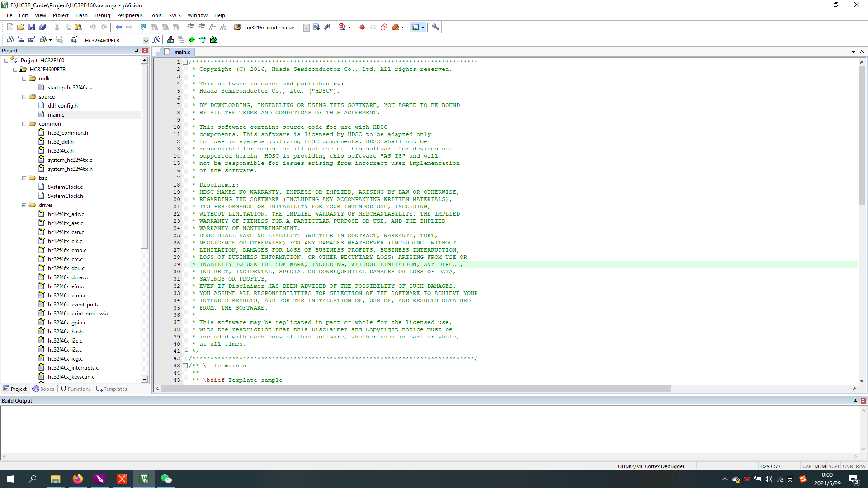Screen dimensions: 868x488
Task: Insert breakpoint using red circle icon
Action: tap(362, 27)
